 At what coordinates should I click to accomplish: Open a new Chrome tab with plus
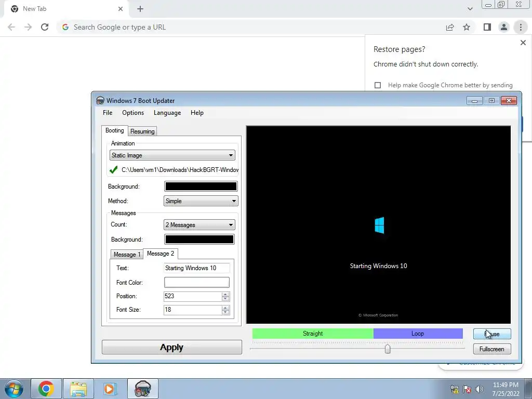pos(140,9)
